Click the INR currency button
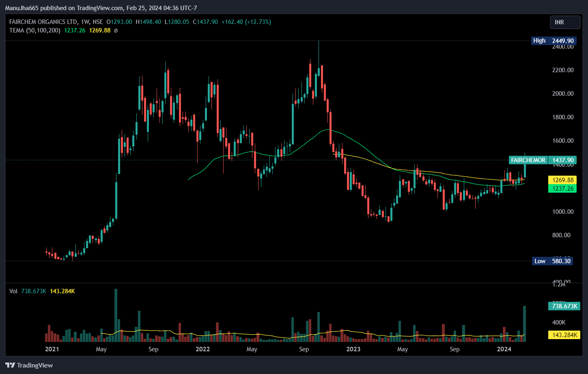Screen dimensions: 588x374 tap(565, 22)
